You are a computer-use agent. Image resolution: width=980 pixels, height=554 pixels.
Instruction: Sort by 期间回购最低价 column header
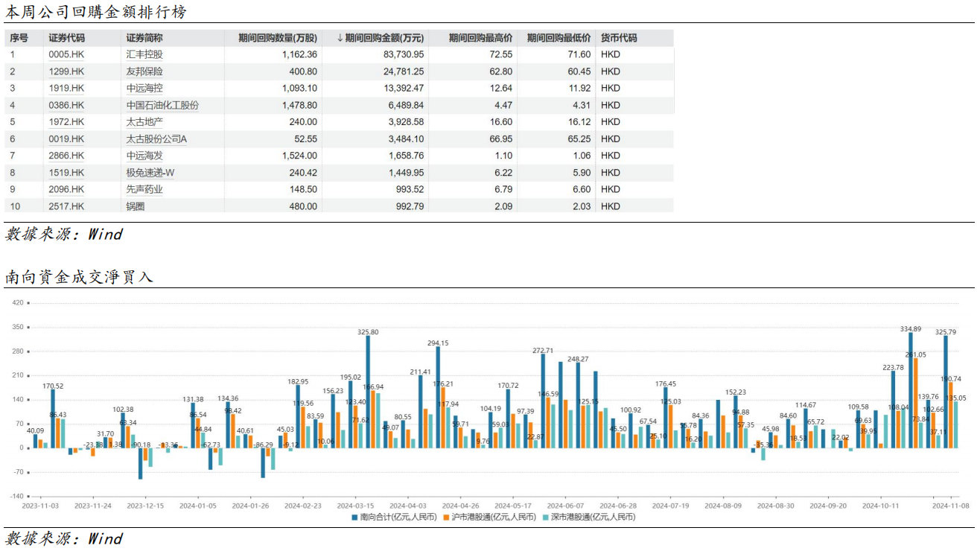point(559,38)
